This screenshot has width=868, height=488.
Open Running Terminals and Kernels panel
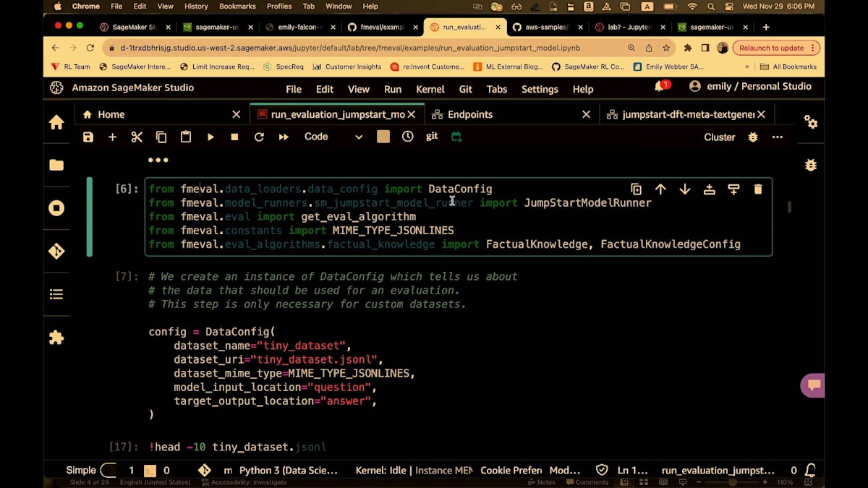tap(56, 208)
